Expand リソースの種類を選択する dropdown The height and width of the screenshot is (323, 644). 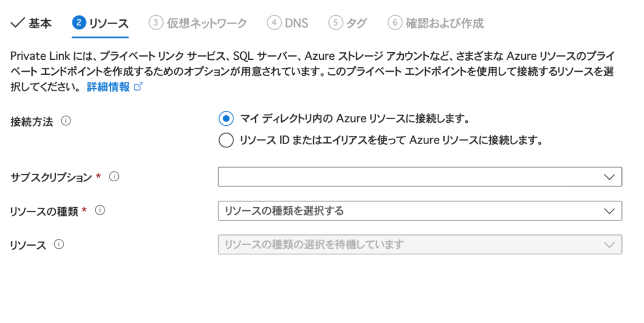[419, 210]
